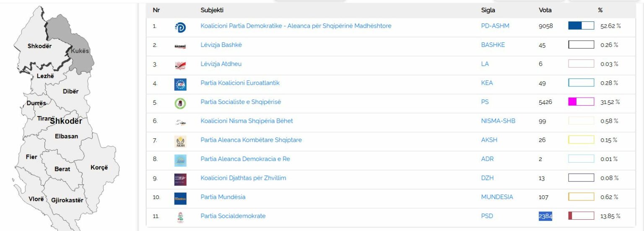The image size is (644, 231).
Task: Click the NISMA-SHB sigla link
Action: click(498, 121)
